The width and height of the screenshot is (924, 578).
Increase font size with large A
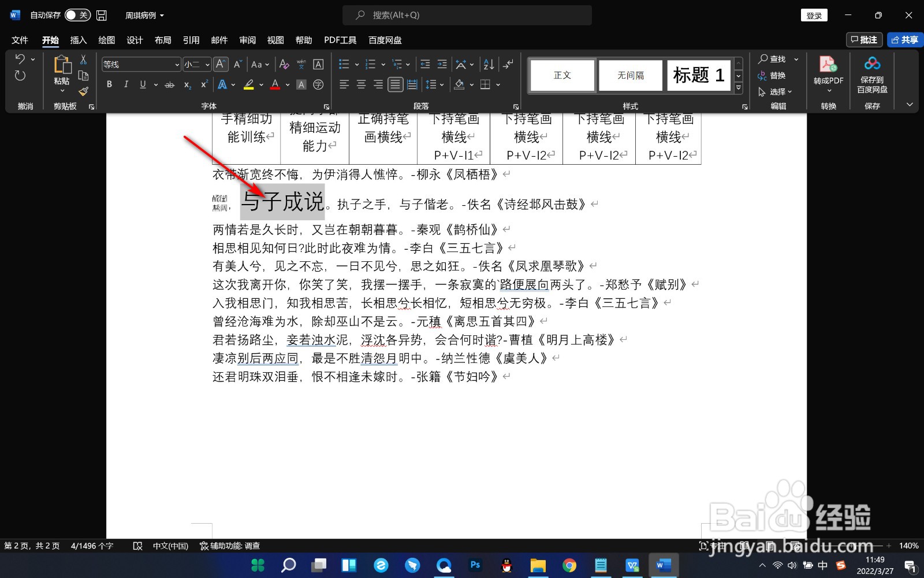221,64
